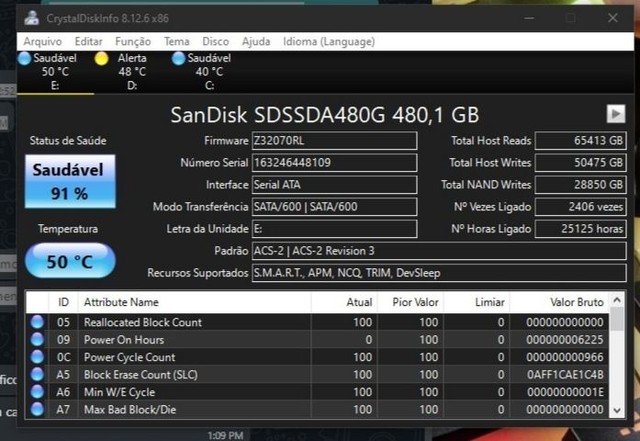640x441 pixels.
Task: Click the blue status circle for drive C:
Action: click(178, 58)
